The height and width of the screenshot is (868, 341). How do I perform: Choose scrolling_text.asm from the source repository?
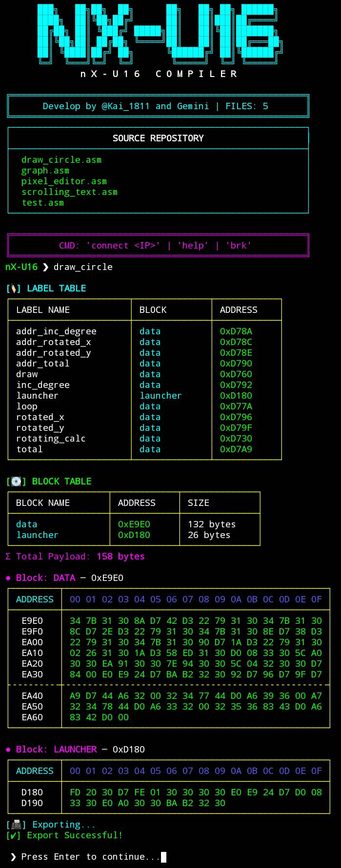click(69, 192)
